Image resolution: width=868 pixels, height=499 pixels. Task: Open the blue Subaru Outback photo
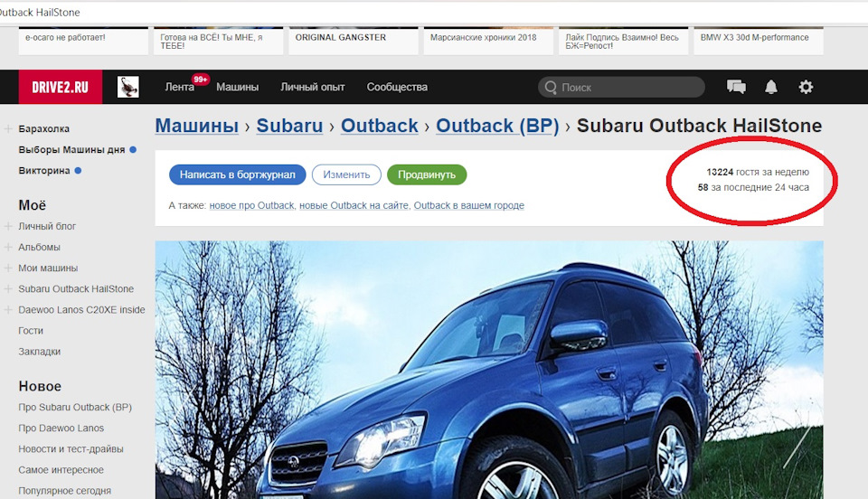click(489, 370)
